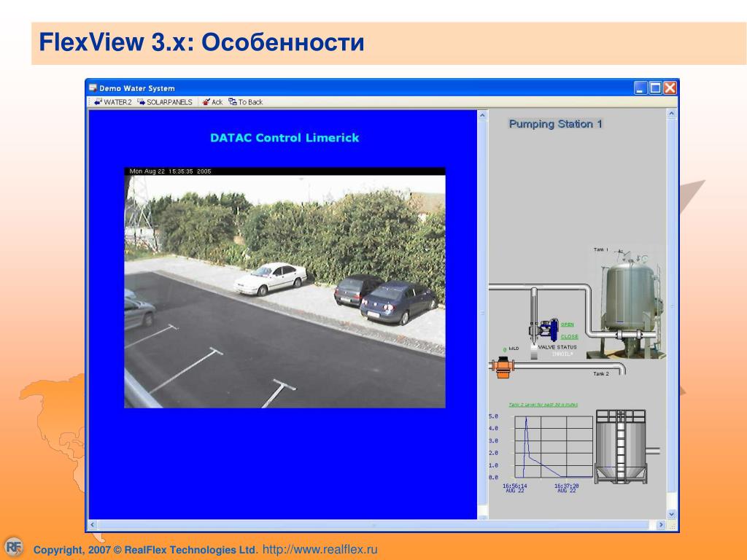
Task: Click the RF logo in footer
Action: pyautogui.click(x=13, y=546)
